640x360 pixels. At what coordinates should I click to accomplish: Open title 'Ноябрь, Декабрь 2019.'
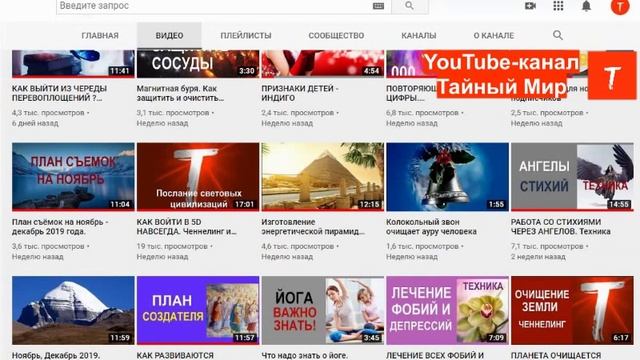56,356
